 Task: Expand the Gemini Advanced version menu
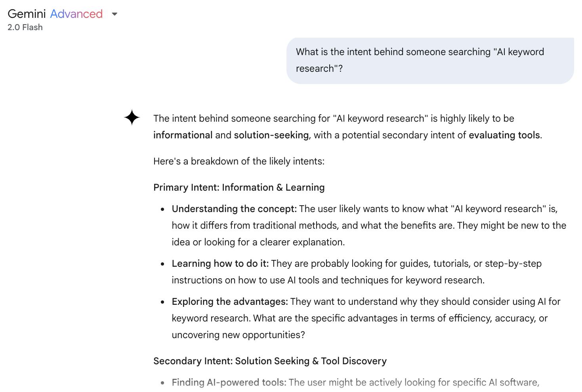114,14
